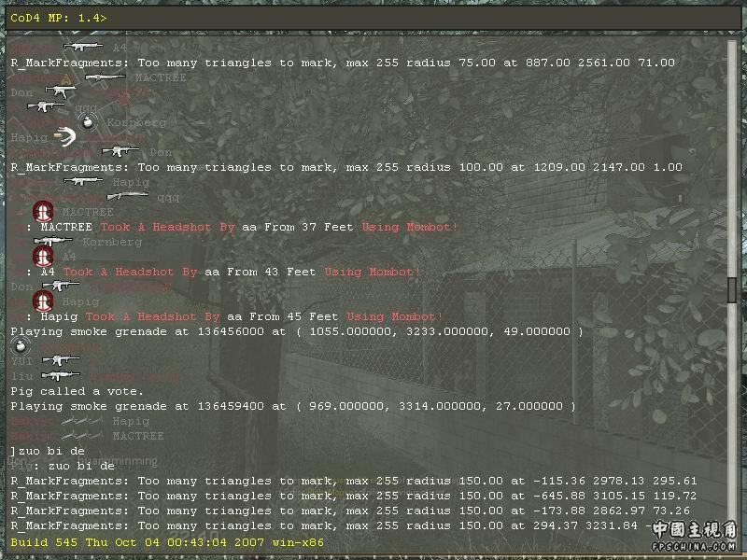
Task: Select the R_MarkFragments line with 294.37 3231.84
Action: [x=331, y=525]
